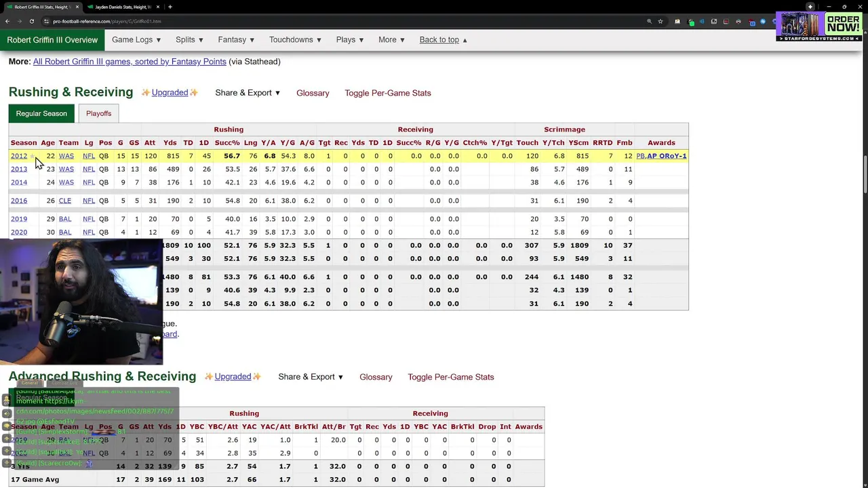Toggle Per-Game Stats for Advanced Rushing & Receiving
Image resolution: width=868 pixels, height=488 pixels.
(451, 377)
